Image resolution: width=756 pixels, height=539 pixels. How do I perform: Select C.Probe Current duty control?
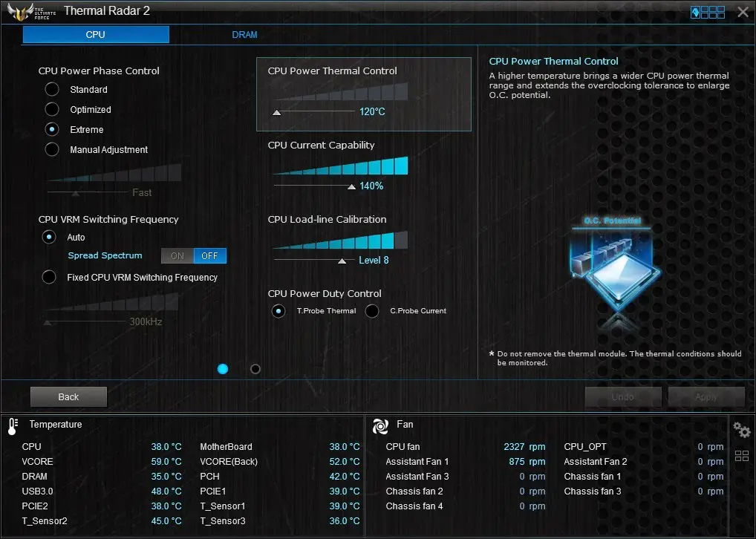[372, 311]
